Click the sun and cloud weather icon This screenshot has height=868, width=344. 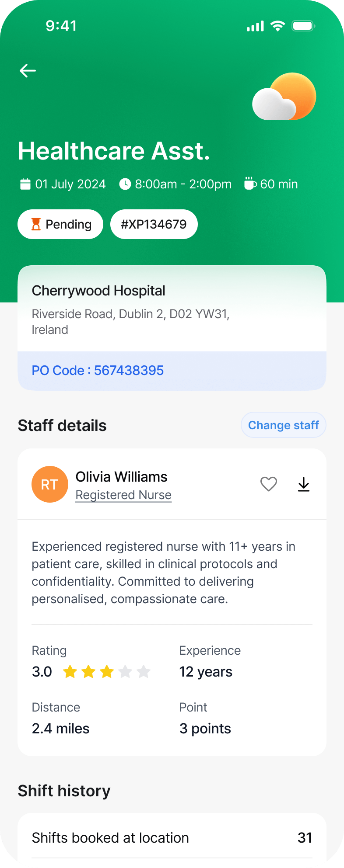coord(284,97)
